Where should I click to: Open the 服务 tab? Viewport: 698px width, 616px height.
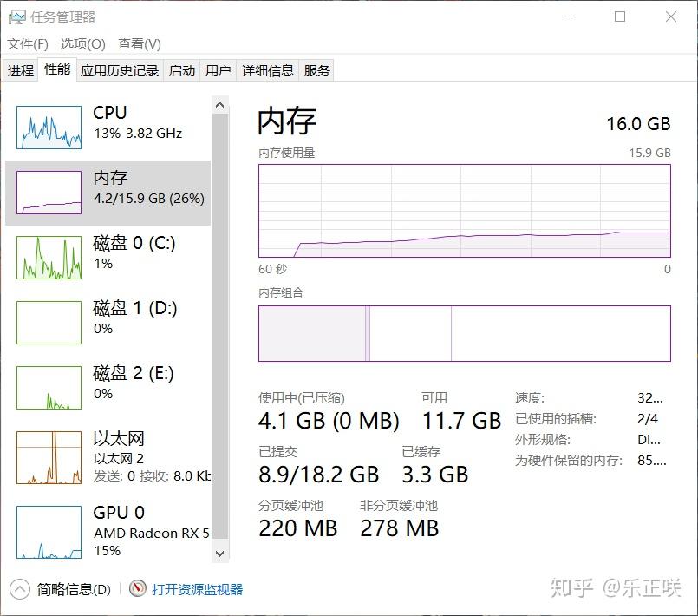[316, 70]
